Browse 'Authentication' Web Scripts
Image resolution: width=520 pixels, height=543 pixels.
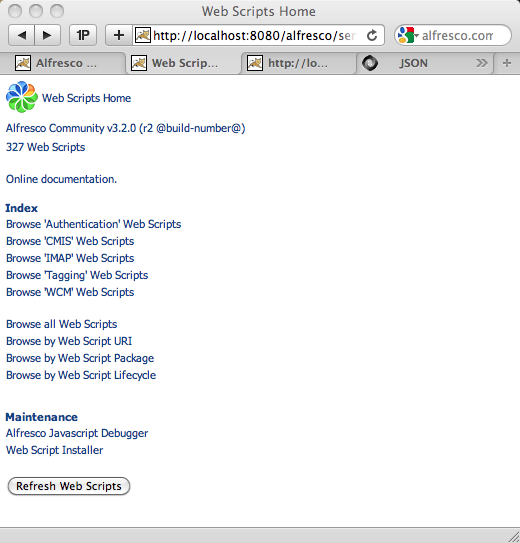pos(93,224)
